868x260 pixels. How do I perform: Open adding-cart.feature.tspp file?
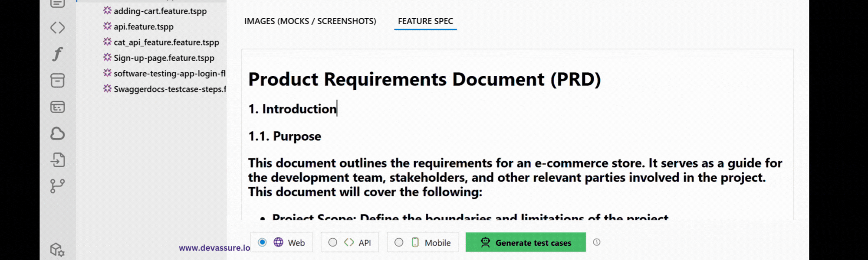tap(160, 11)
